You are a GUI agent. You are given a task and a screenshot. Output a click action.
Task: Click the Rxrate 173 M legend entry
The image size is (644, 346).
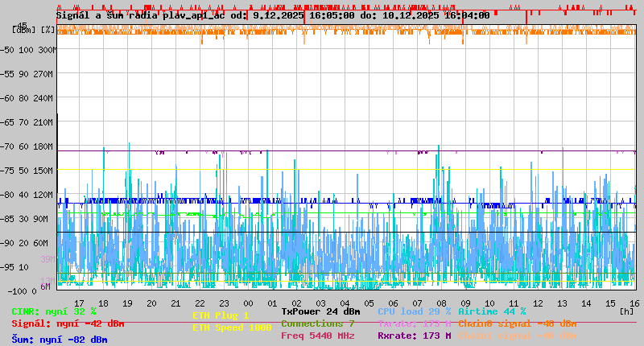pos(414,336)
